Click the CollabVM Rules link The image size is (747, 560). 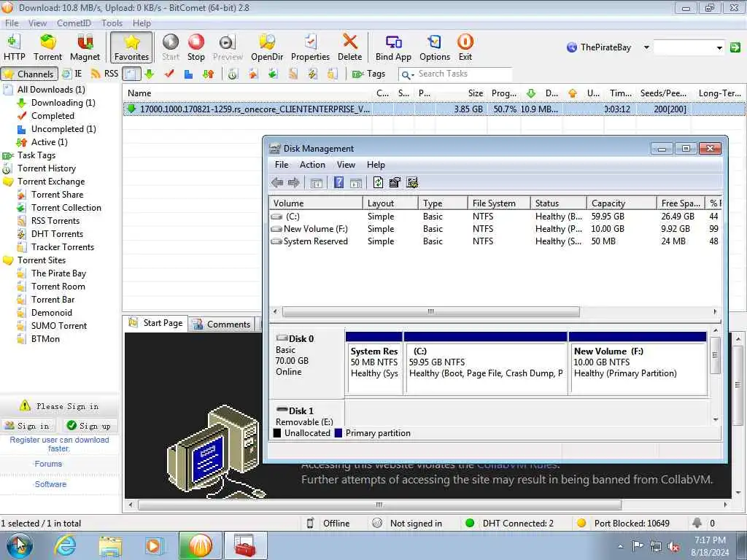[x=516, y=465]
